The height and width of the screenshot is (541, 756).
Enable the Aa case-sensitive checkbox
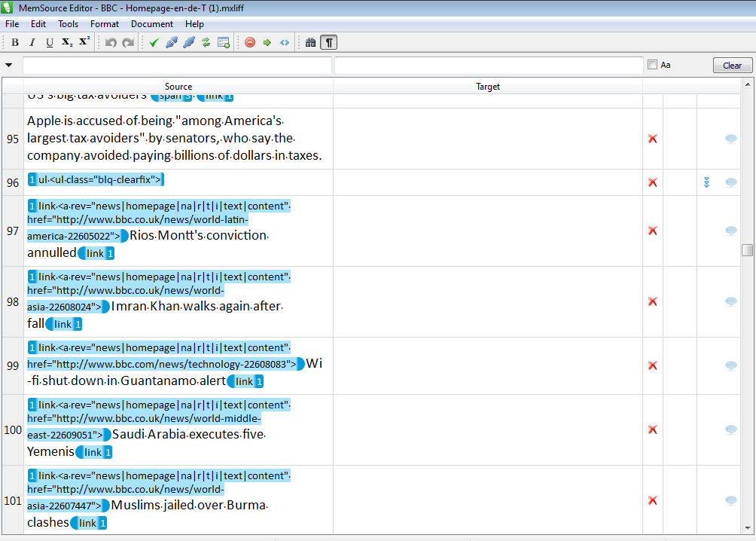point(652,65)
